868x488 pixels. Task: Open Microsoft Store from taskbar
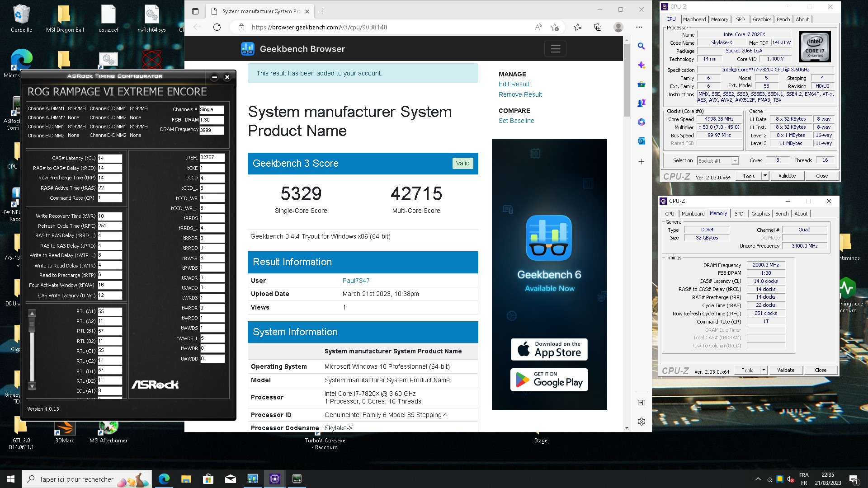point(208,479)
